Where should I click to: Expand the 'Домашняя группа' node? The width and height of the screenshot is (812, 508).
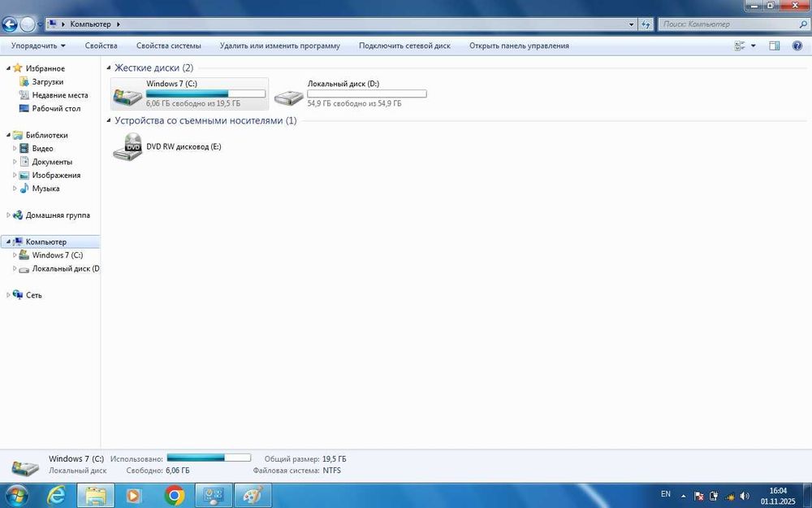pos(8,215)
